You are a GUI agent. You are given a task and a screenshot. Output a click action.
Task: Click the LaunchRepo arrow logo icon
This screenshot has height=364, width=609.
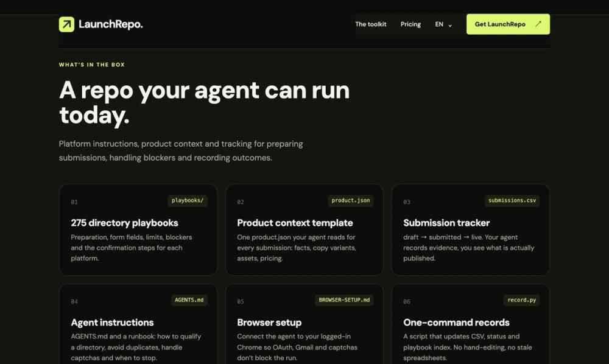pyautogui.click(x=66, y=24)
